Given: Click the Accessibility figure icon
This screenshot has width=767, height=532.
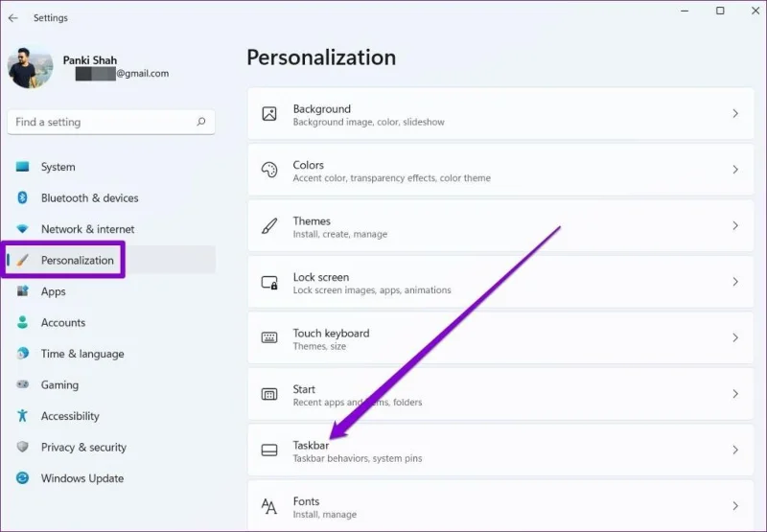Looking at the screenshot, I should coord(22,416).
